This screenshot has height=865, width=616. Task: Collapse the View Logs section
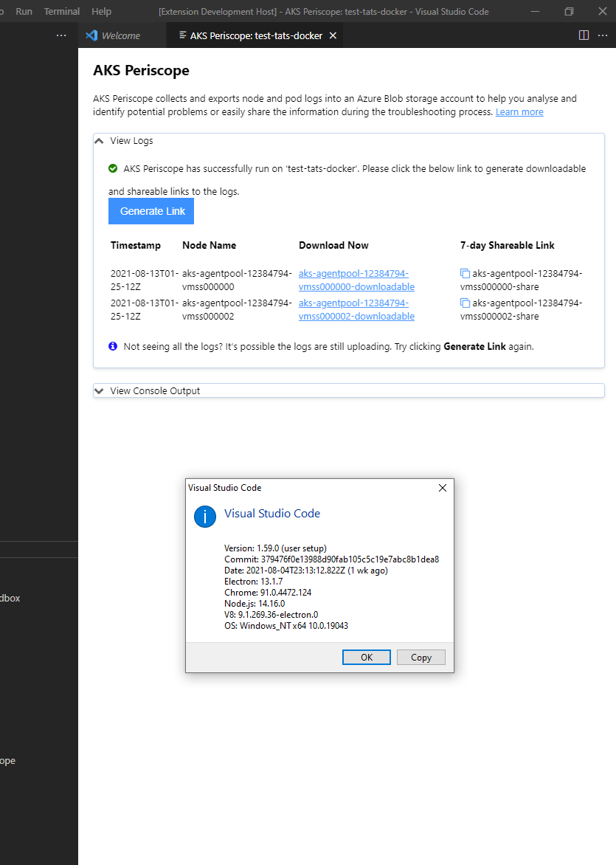(x=98, y=140)
